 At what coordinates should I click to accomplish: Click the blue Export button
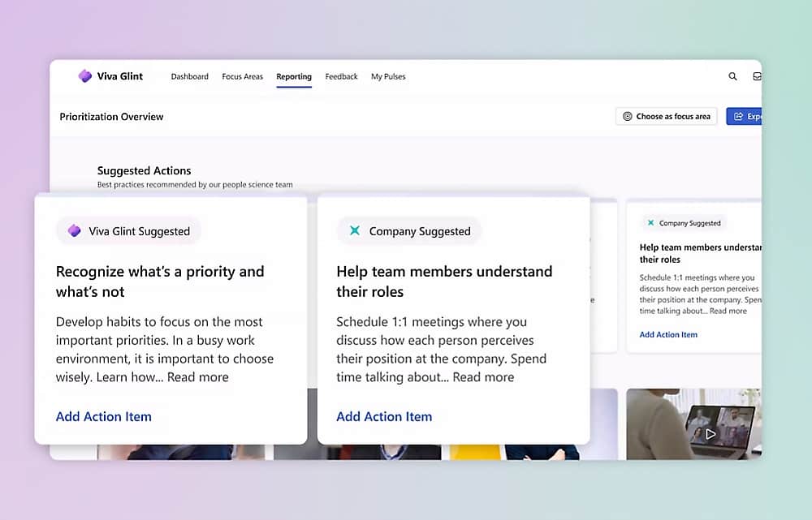click(745, 117)
